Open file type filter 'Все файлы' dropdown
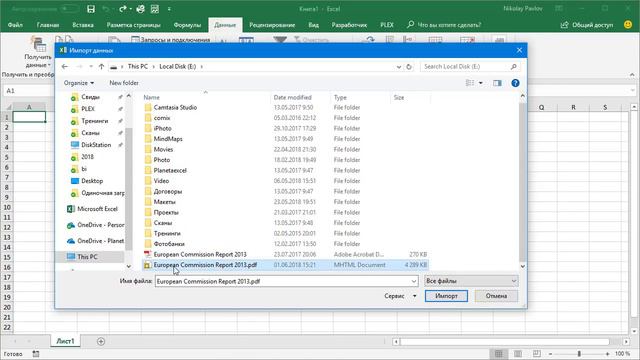 [x=471, y=281]
